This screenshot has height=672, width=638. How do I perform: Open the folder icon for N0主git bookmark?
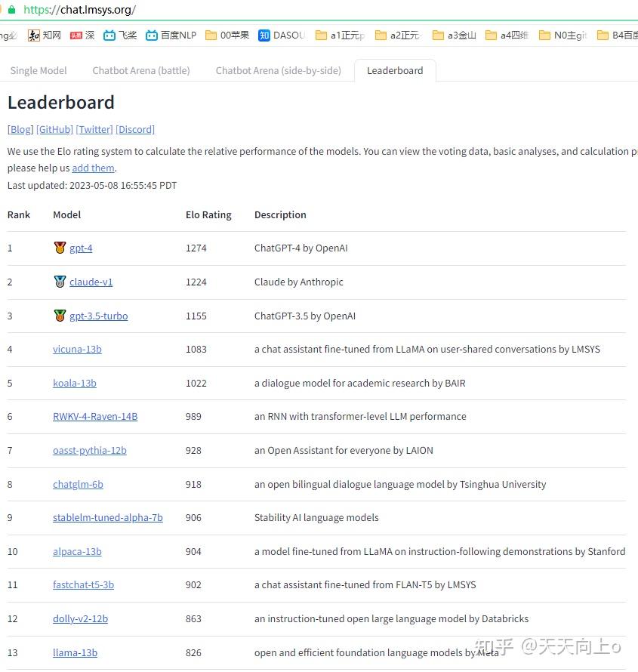pyautogui.click(x=545, y=35)
